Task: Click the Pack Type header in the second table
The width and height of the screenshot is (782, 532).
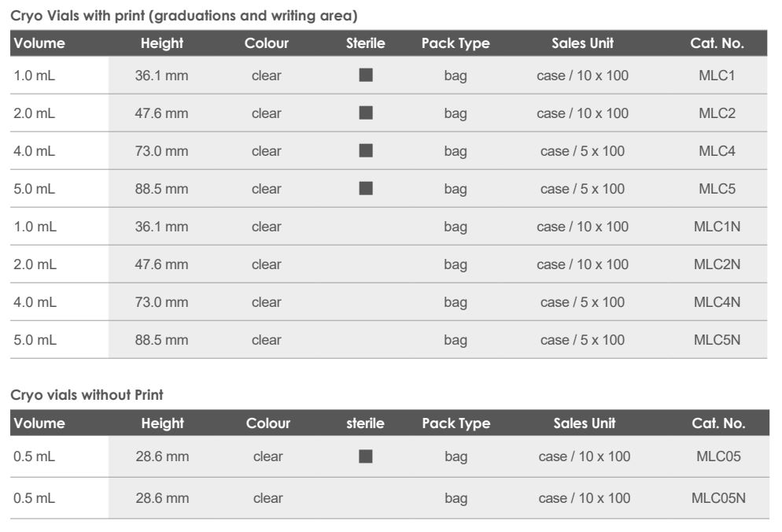Action: (x=456, y=423)
